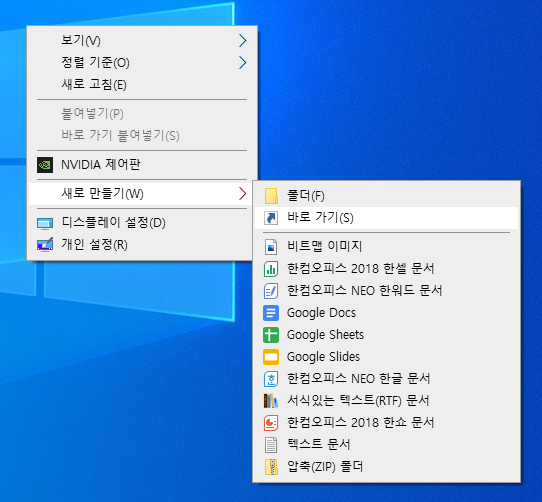Create a 서식있는 텍스트(RTF) 문서
This screenshot has width=542, height=502.
(386, 401)
